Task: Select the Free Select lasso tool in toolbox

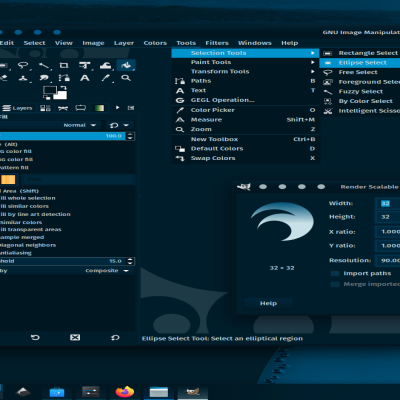Action: 23,66
